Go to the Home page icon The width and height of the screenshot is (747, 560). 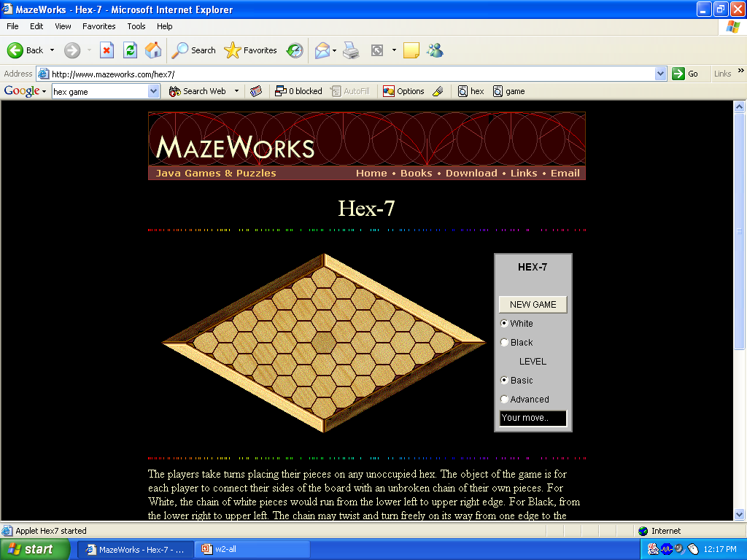click(153, 50)
